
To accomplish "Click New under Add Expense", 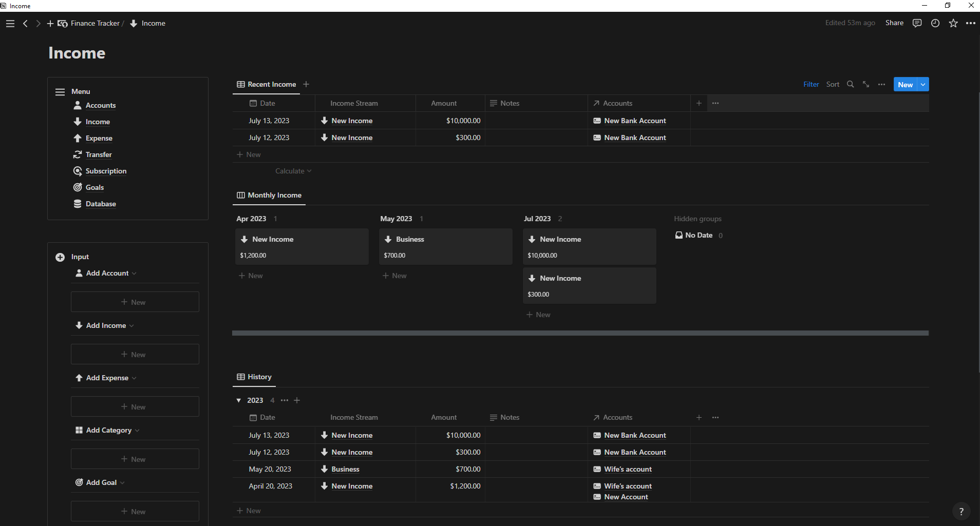I will click(135, 407).
